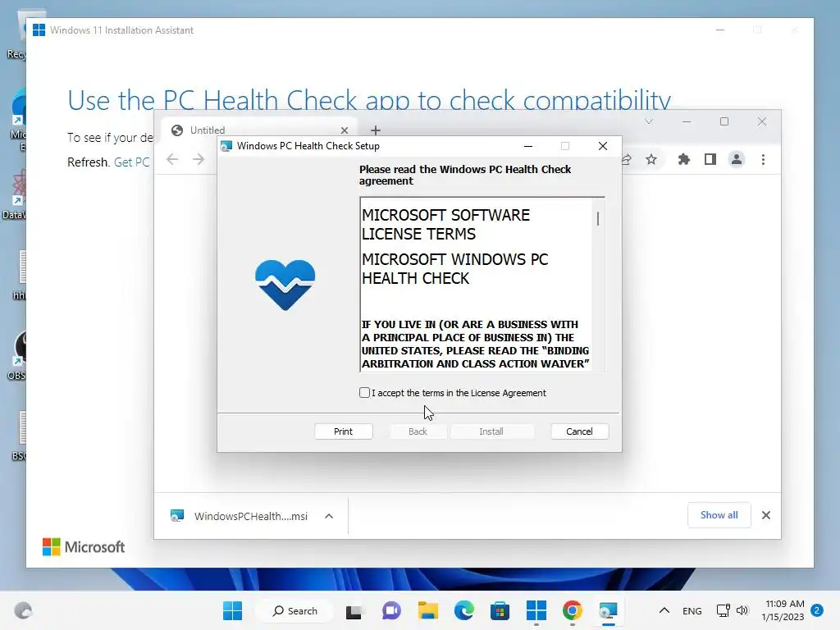
Task: Bookmark this page with the star icon
Action: click(x=651, y=159)
